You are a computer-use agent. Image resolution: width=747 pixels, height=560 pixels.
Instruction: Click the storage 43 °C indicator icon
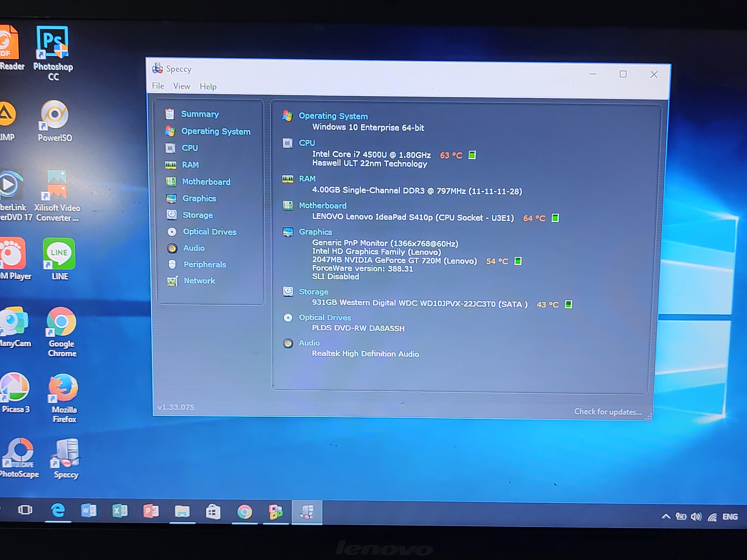pyautogui.click(x=569, y=304)
